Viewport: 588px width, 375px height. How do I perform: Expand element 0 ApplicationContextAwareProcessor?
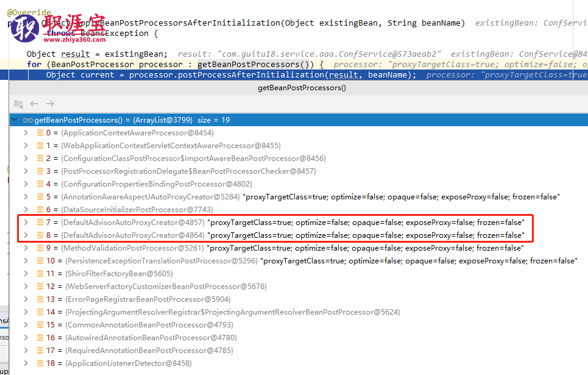coord(26,132)
